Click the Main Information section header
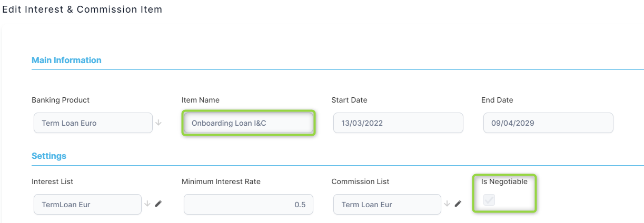This screenshot has width=644, height=223. pos(66,60)
